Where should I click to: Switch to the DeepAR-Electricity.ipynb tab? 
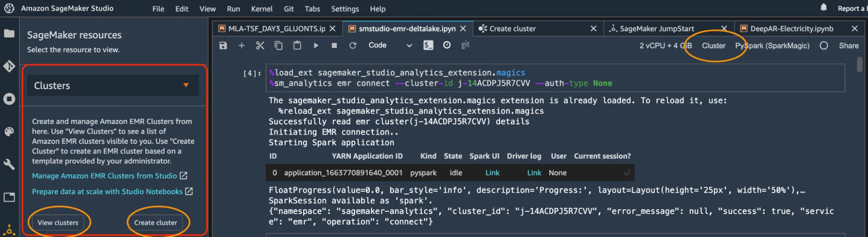tap(792, 29)
